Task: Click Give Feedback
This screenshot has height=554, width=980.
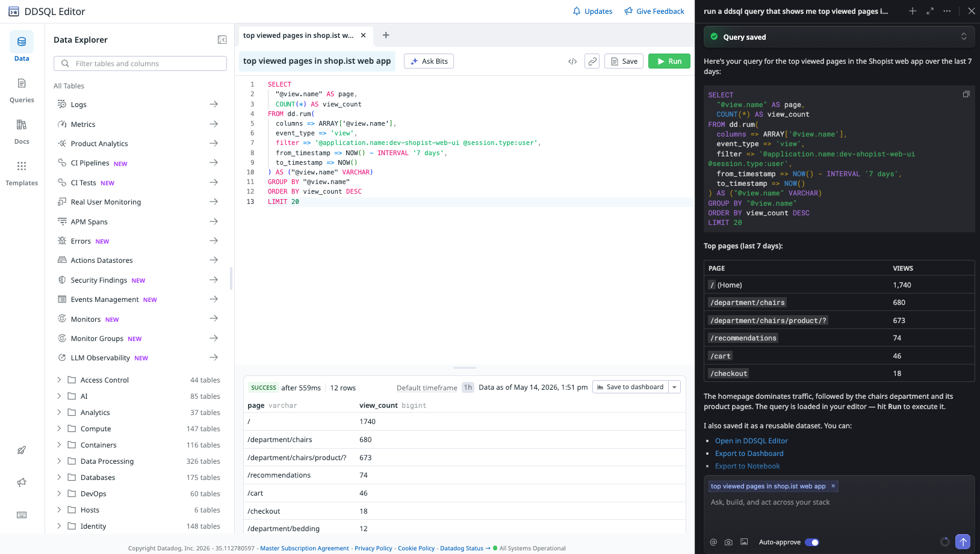Action: point(654,11)
